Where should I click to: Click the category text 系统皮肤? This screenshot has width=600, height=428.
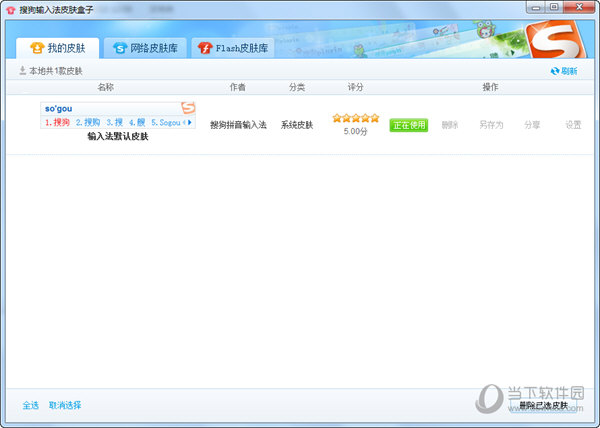point(297,125)
